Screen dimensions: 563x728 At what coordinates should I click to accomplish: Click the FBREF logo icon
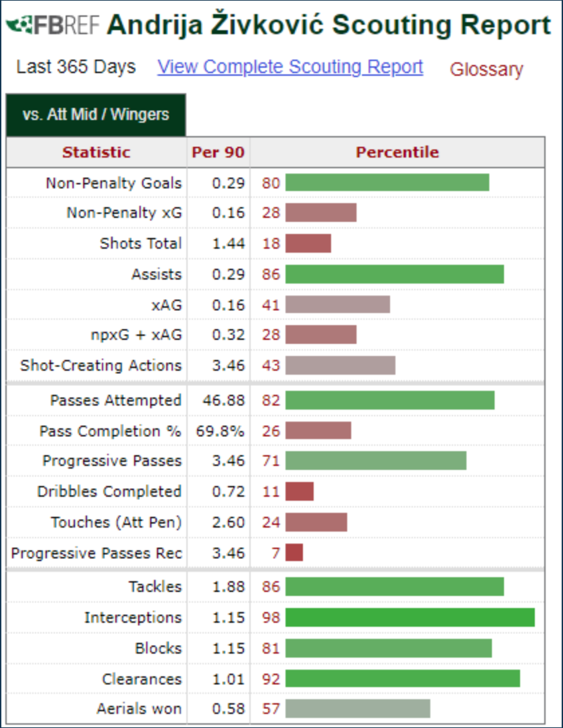[53, 25]
